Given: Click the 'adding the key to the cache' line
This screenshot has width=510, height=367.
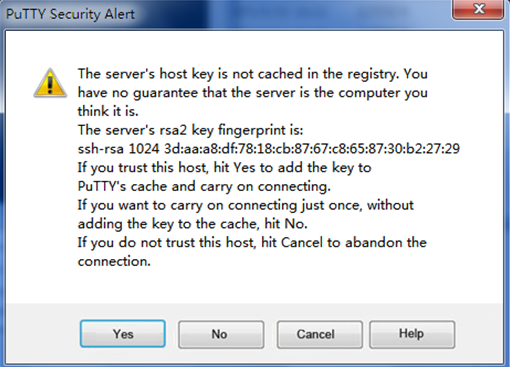Looking at the screenshot, I should pos(193,224).
